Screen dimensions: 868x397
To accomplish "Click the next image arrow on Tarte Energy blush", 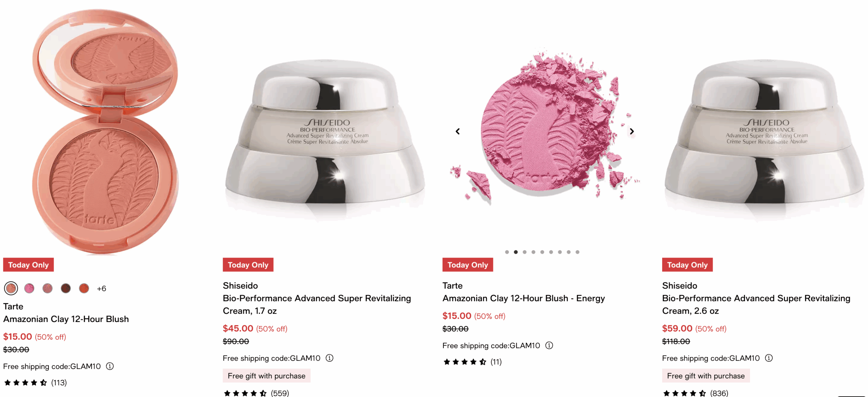I will 632,131.
